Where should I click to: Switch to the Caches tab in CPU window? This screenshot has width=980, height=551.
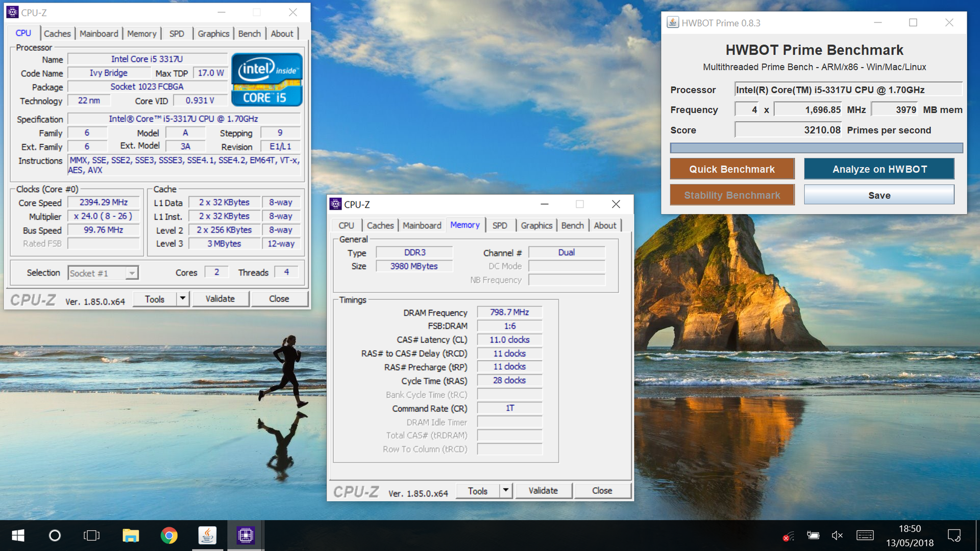pos(57,34)
